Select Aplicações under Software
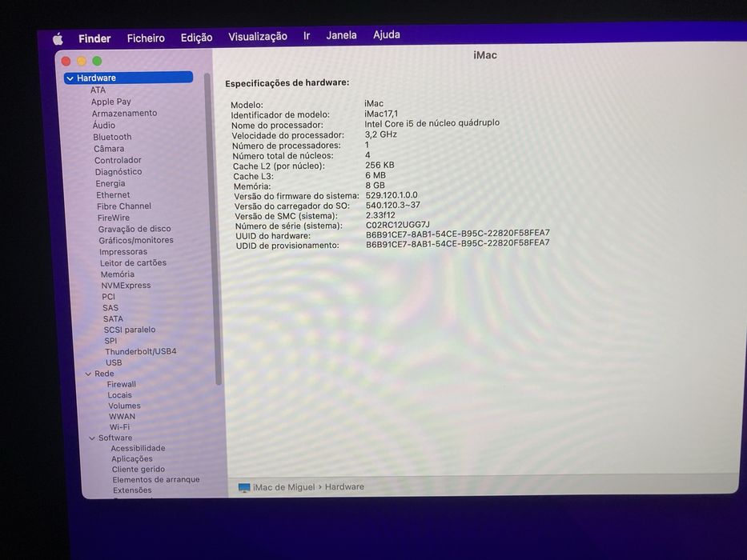 tap(132, 459)
